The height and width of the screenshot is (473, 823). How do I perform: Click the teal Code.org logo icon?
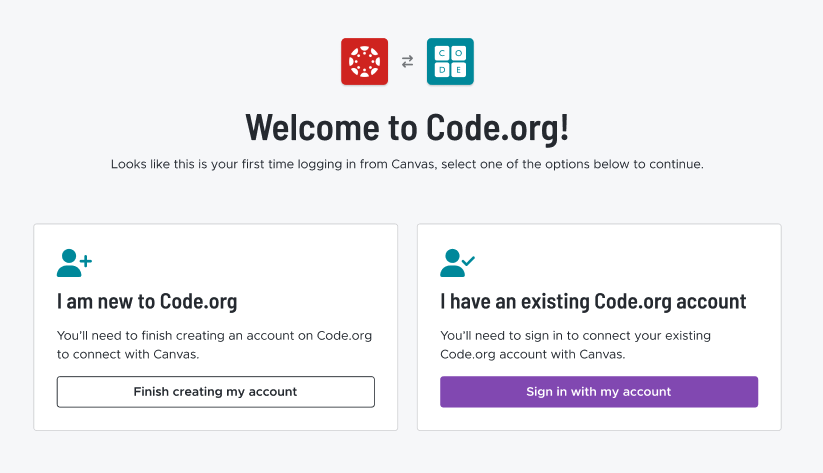coord(450,61)
